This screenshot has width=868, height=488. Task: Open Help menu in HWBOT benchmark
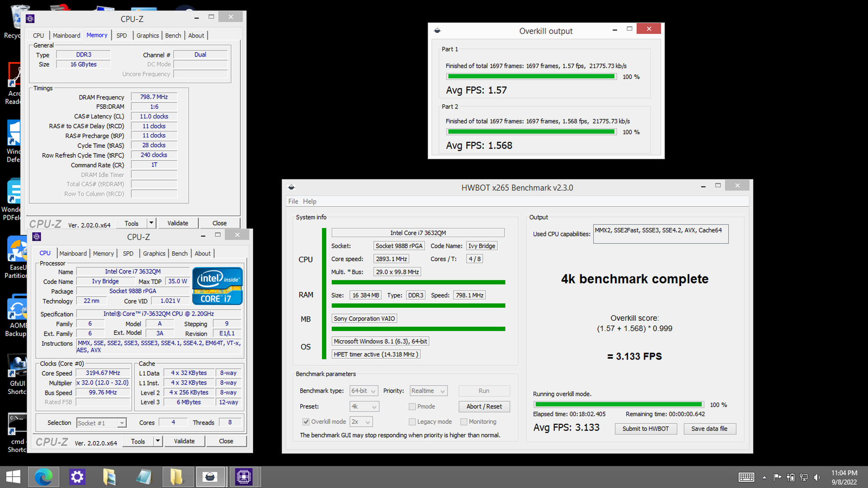(310, 202)
